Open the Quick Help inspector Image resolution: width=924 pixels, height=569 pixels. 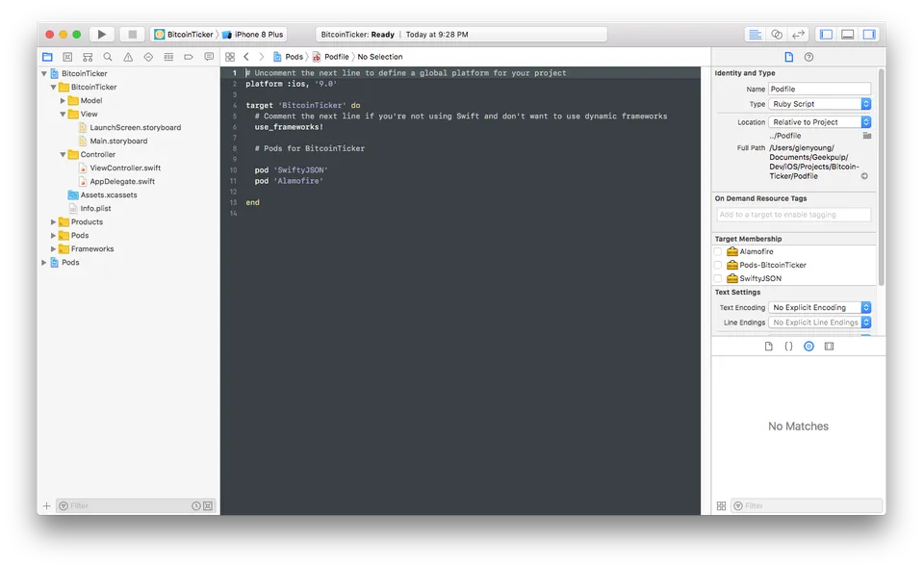click(x=808, y=57)
